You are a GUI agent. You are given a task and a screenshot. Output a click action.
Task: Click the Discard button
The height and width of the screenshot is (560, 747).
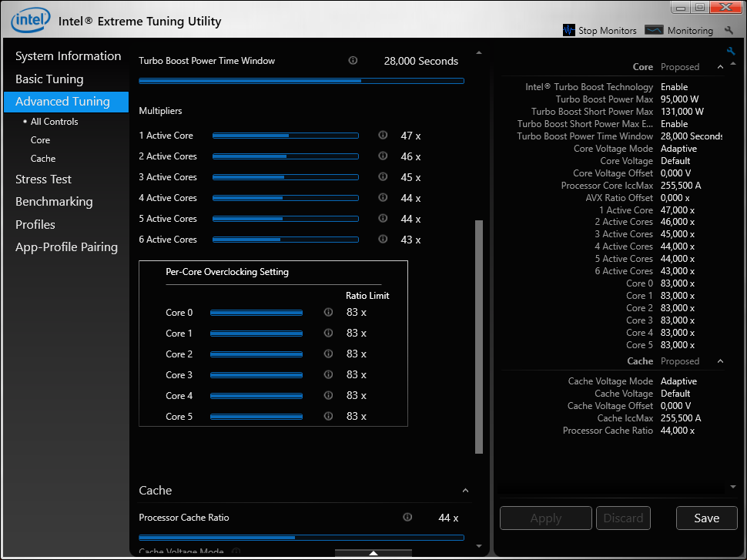(x=623, y=518)
